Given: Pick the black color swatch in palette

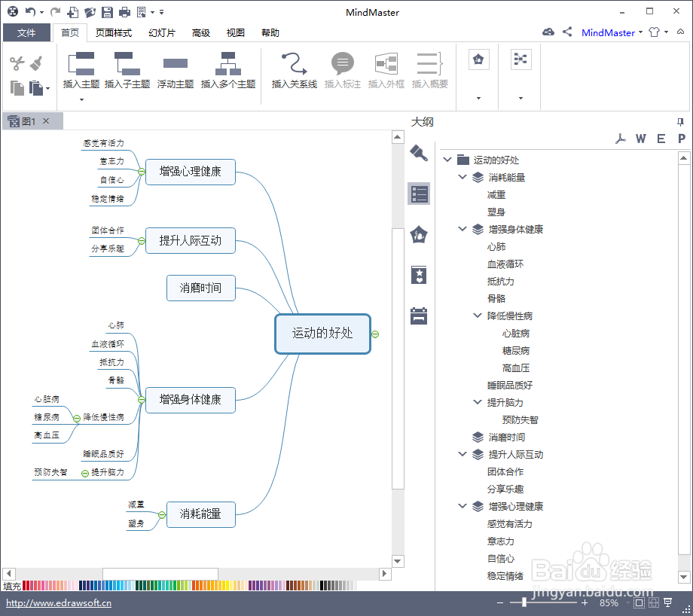Looking at the screenshot, I should point(322,586).
